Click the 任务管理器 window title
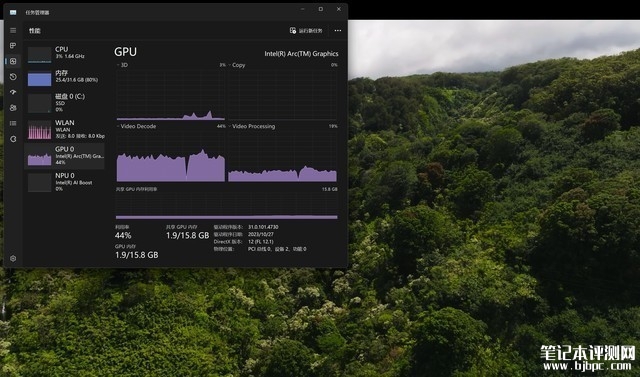The height and width of the screenshot is (377, 640). 37,13
